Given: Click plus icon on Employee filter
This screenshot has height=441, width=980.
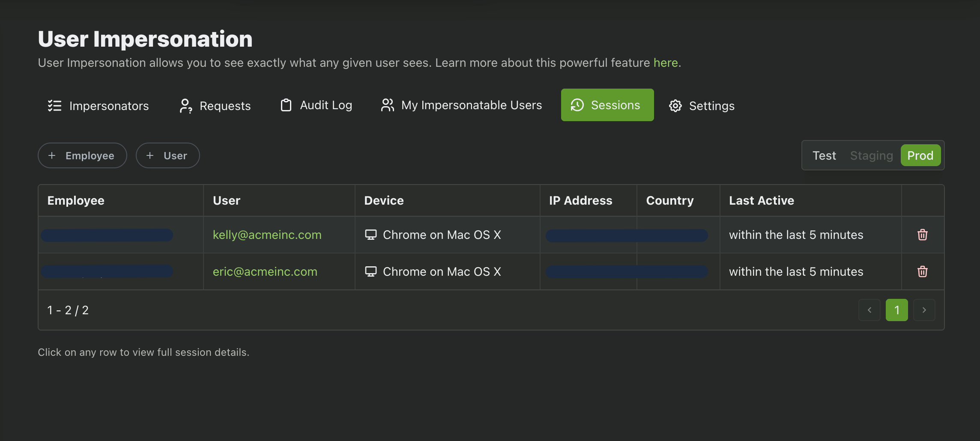Looking at the screenshot, I should (52, 155).
